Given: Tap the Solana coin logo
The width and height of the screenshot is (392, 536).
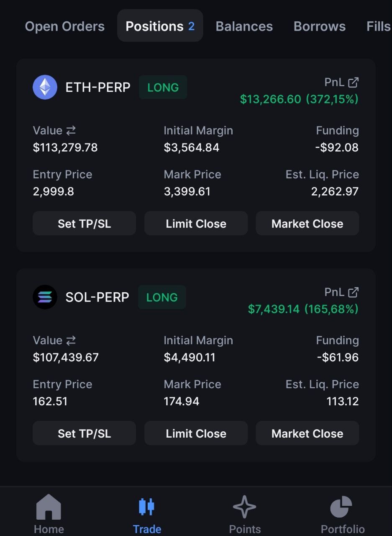Looking at the screenshot, I should [45, 297].
